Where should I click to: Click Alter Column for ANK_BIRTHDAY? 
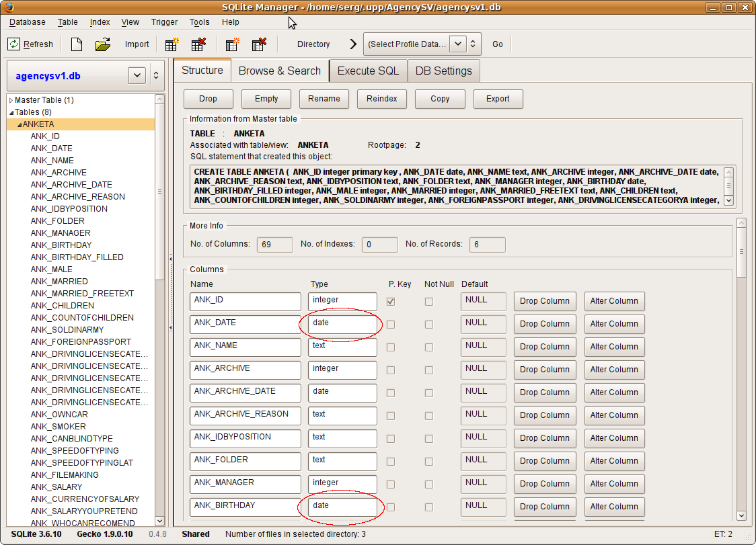click(x=614, y=507)
